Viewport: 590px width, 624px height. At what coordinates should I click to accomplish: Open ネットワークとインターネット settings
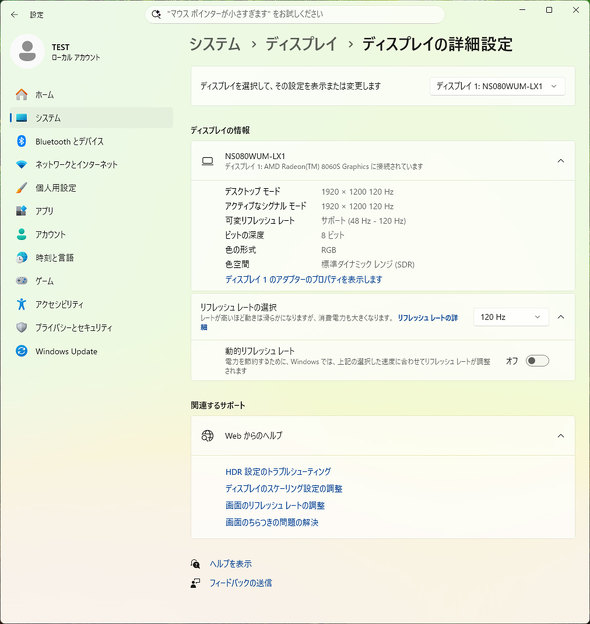pyautogui.click(x=91, y=164)
